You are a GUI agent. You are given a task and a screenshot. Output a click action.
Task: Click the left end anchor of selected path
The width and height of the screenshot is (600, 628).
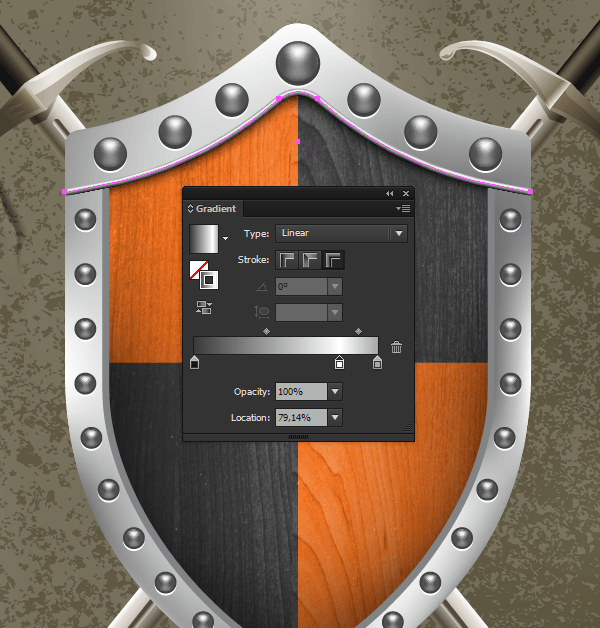(x=65, y=192)
